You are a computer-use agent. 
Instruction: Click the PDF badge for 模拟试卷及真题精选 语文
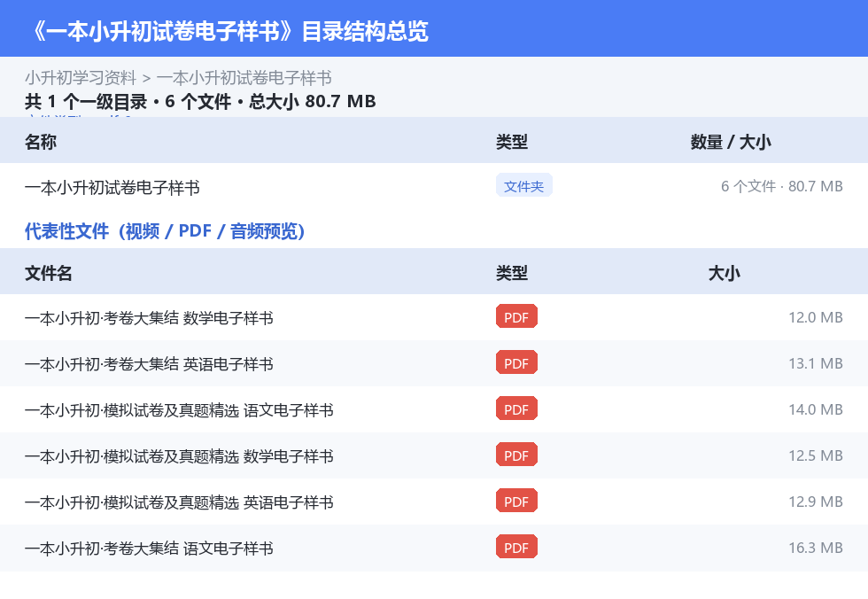(x=516, y=408)
